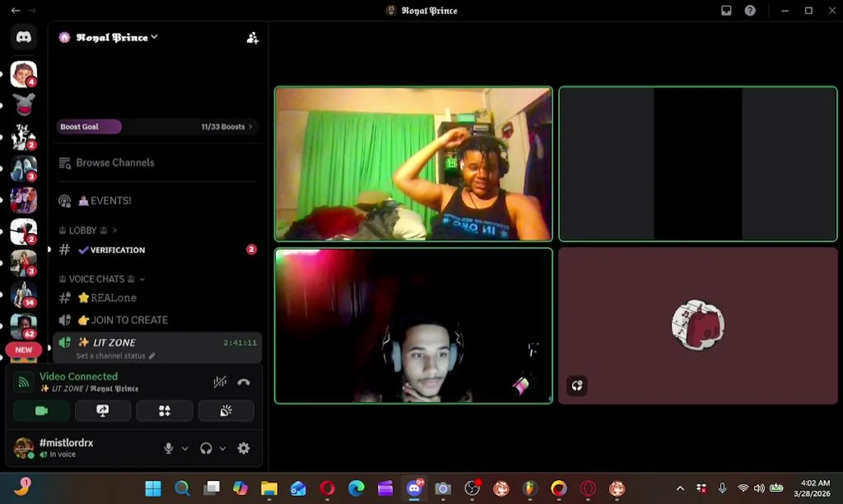Open the soundboard button

point(226,411)
